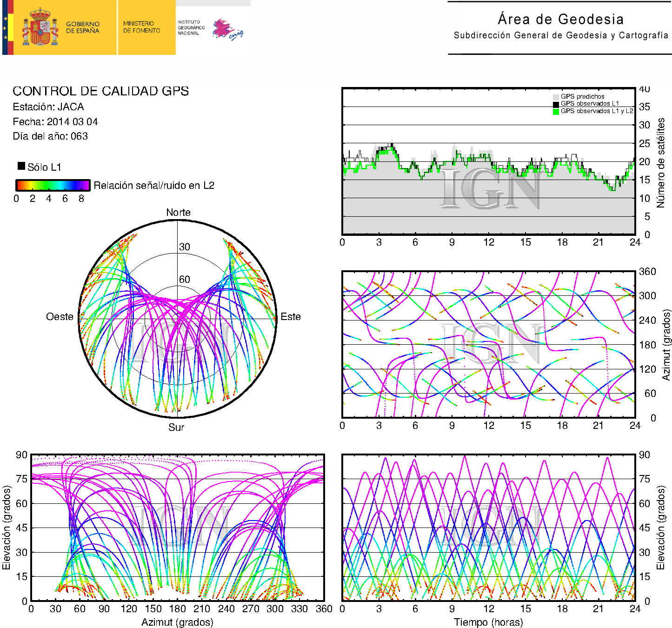Click the Fecha: 2014 03 04 text
The image size is (672, 628).
pyautogui.click(x=55, y=122)
